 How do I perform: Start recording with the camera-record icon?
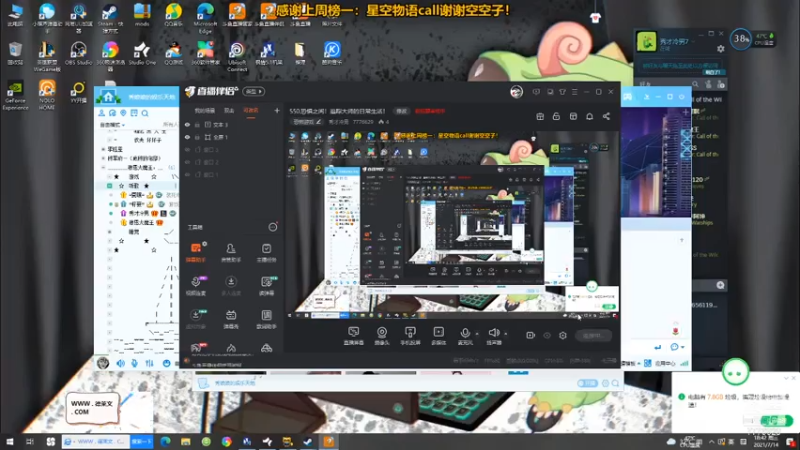click(x=531, y=335)
